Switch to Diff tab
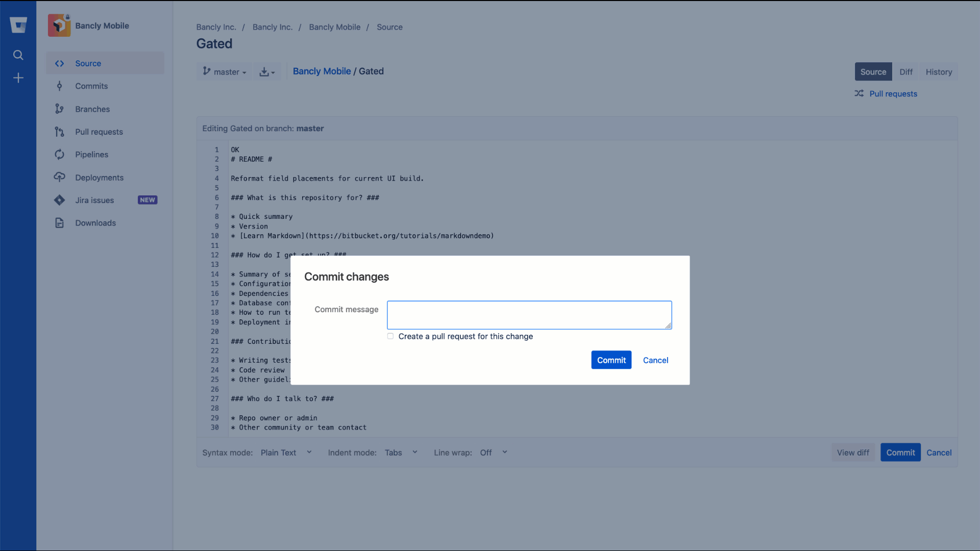The height and width of the screenshot is (551, 980). click(x=906, y=72)
